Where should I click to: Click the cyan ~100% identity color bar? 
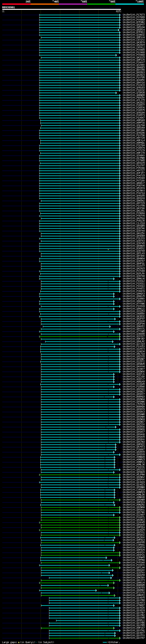130,4
